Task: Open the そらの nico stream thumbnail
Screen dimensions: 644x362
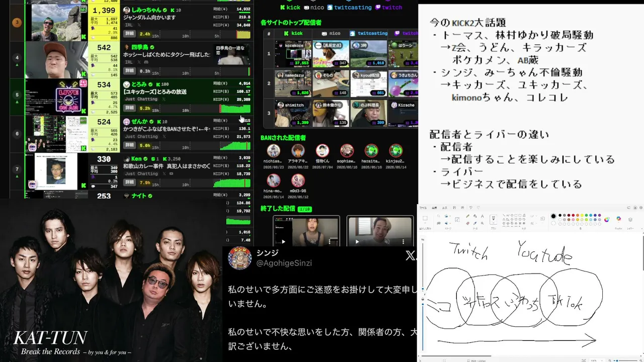Action: [x=331, y=83]
